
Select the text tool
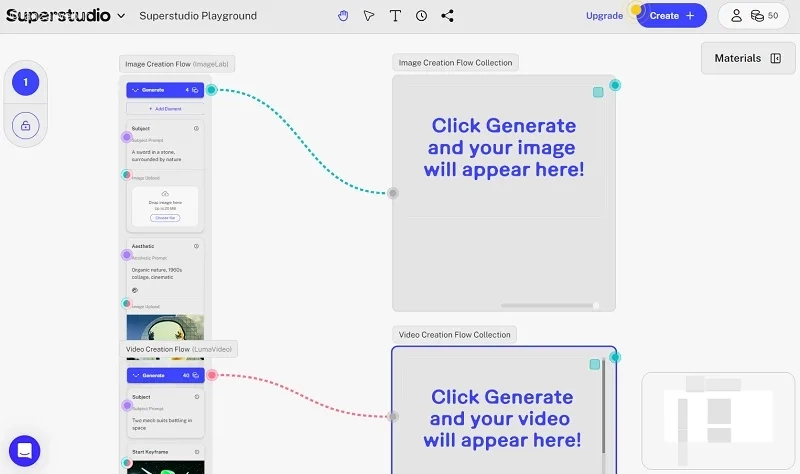tap(395, 16)
